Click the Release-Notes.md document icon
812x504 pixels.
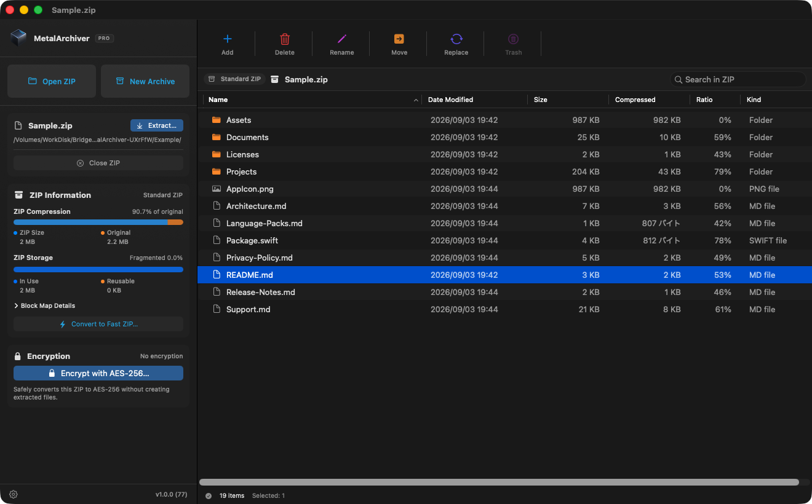coord(216,292)
